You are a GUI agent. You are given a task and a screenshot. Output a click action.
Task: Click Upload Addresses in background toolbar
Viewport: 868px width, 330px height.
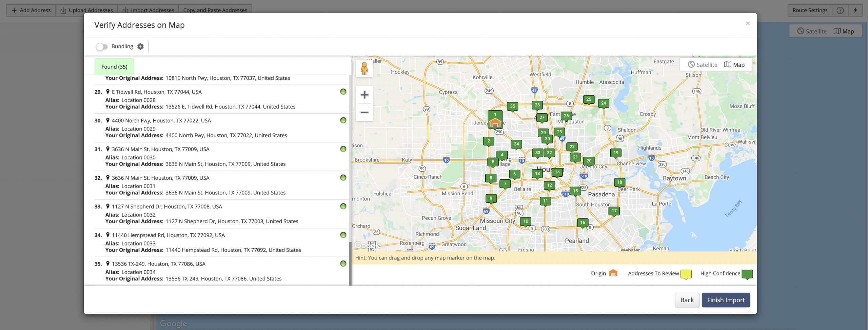(x=86, y=10)
